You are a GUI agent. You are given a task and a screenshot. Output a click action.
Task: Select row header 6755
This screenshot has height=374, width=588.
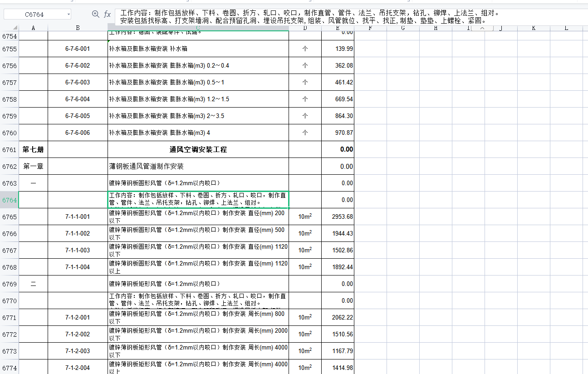pyautogui.click(x=10, y=49)
